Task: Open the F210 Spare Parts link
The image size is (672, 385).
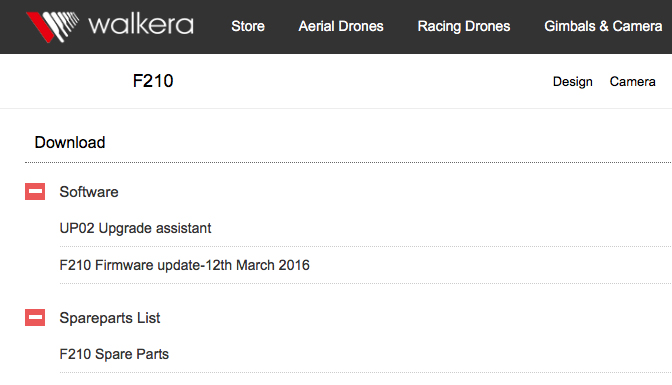Action: click(x=114, y=354)
